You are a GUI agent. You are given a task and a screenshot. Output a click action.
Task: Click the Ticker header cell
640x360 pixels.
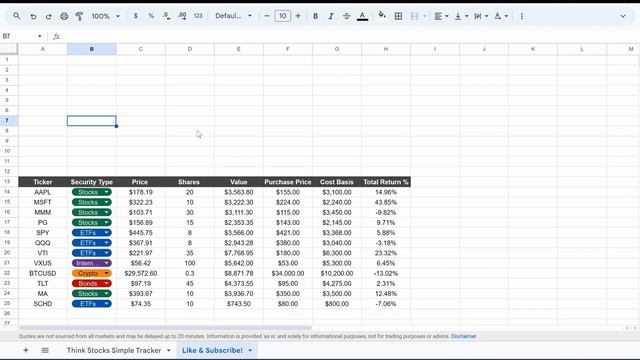pos(42,182)
